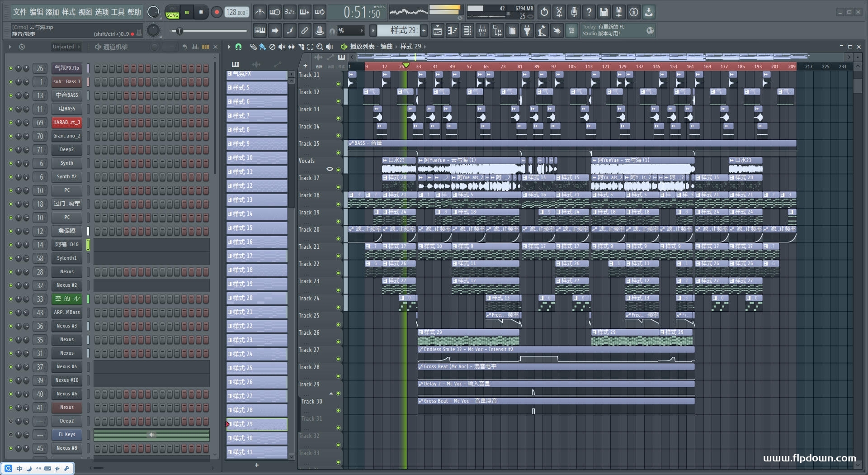This screenshot has height=475, width=868.
Task: Click the red record button
Action: pos(217,12)
